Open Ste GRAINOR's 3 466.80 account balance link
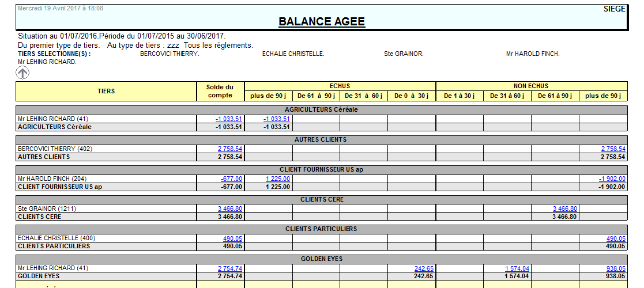This screenshot has width=644, height=288. pyautogui.click(x=229, y=209)
